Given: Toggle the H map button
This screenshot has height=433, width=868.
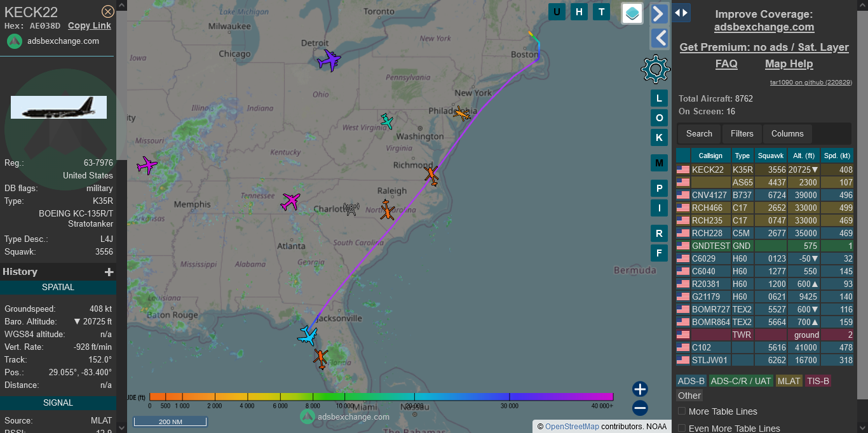Looking at the screenshot, I should pos(579,11).
